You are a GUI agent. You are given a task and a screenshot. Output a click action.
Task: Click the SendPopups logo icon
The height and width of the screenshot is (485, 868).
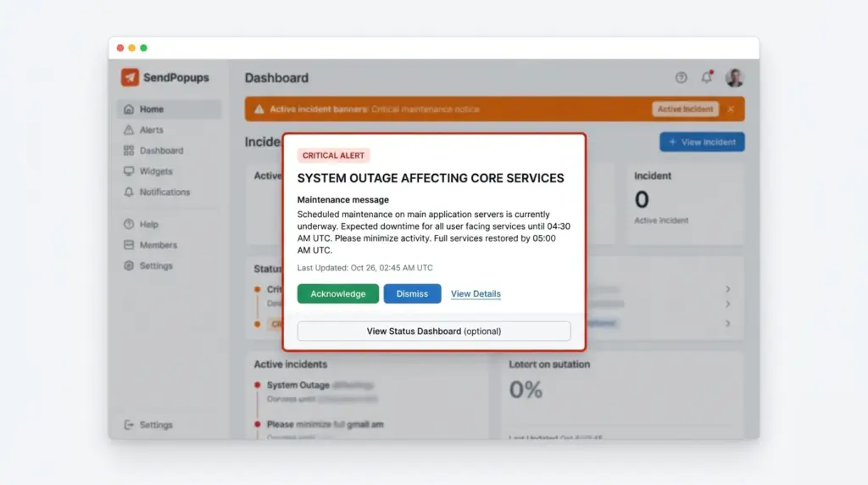130,77
